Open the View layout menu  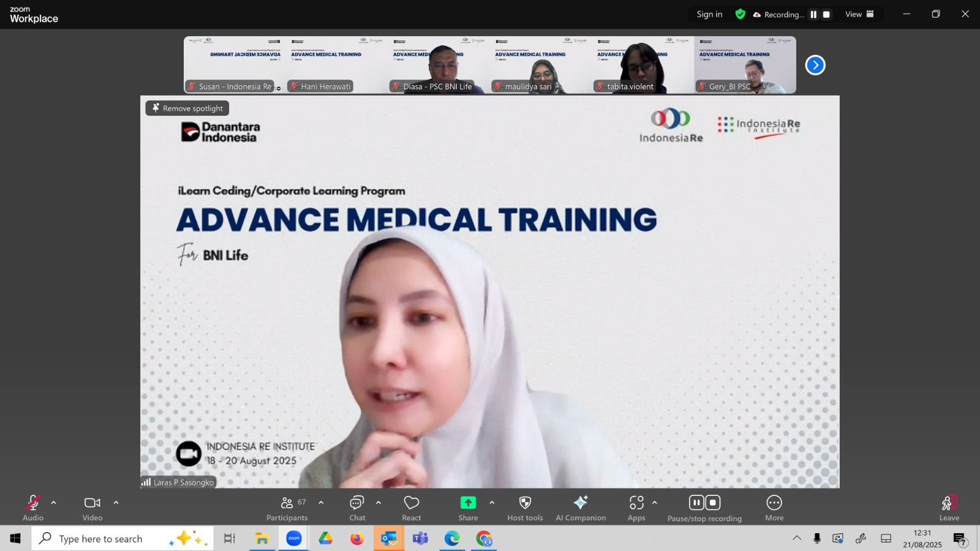[859, 15]
